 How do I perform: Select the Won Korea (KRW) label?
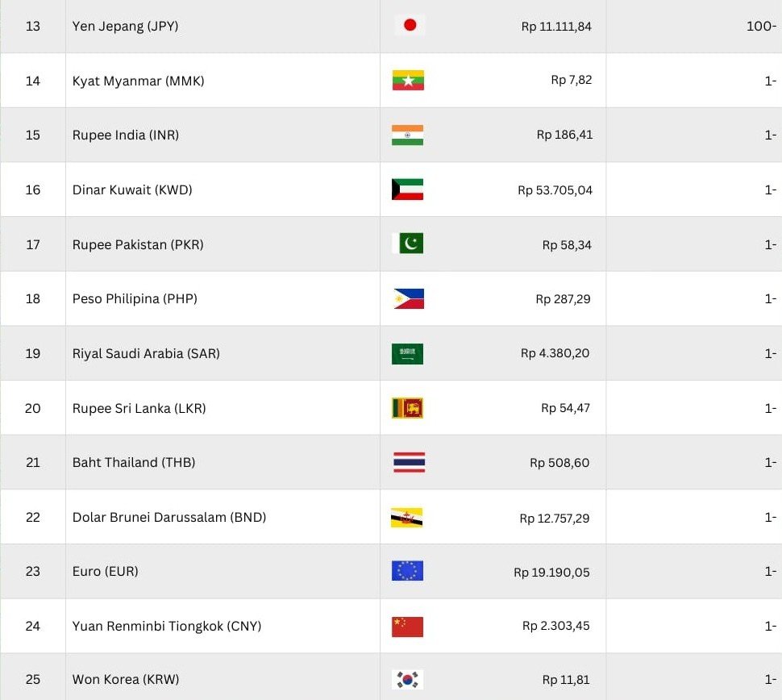(126, 680)
